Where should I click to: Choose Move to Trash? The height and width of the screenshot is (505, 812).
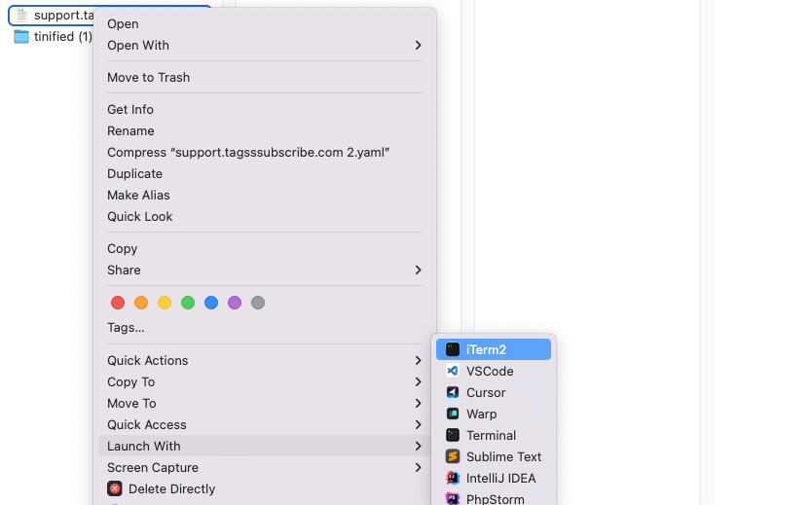[148, 77]
